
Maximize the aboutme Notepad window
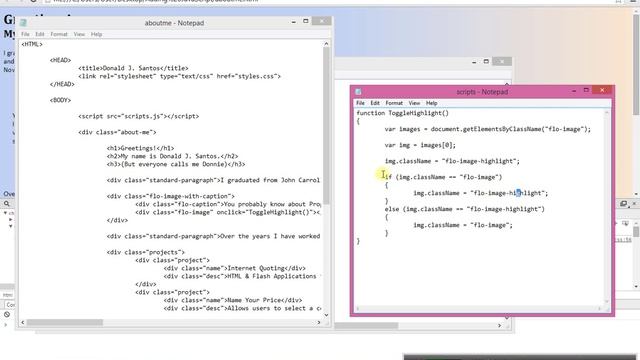306,21
